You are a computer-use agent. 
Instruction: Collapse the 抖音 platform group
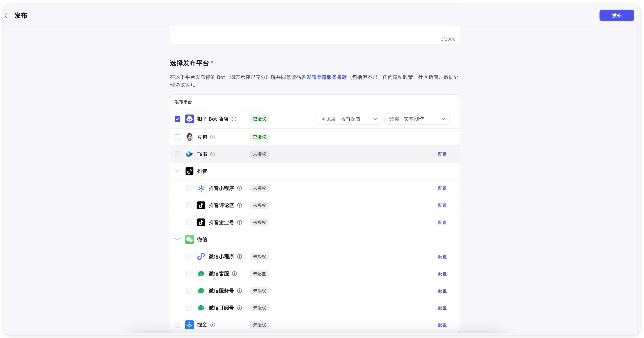point(178,171)
